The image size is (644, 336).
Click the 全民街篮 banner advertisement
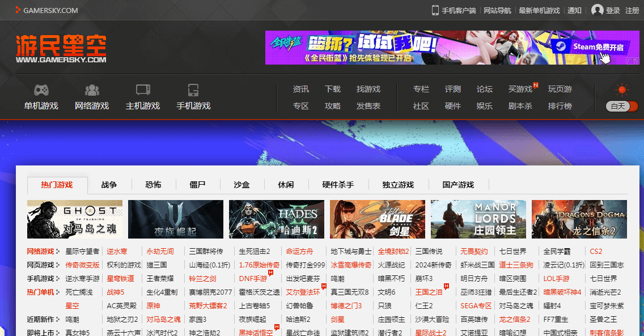[452, 48]
